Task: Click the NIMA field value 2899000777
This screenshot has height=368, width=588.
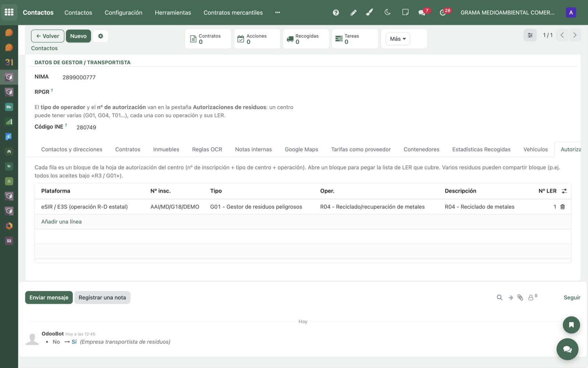Action: pos(79,77)
